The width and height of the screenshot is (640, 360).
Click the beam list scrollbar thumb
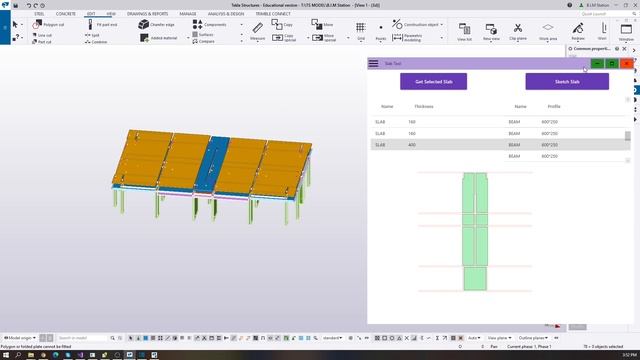coord(628,136)
